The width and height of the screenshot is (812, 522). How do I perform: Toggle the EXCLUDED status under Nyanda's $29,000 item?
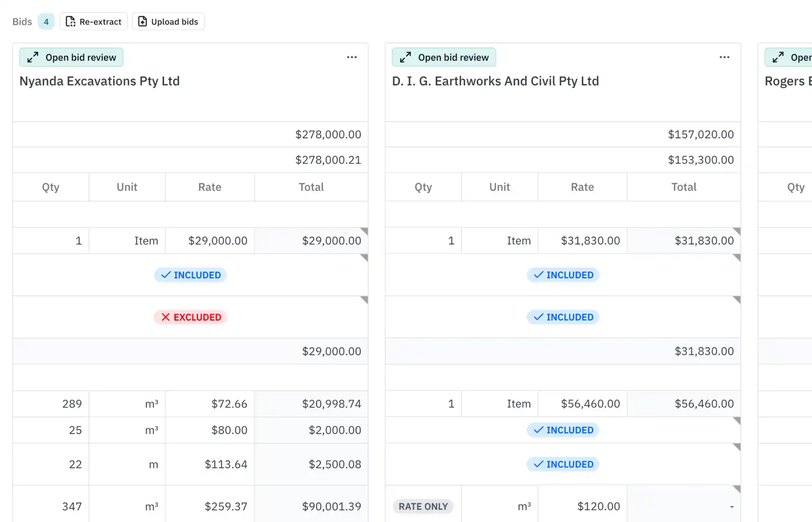[x=190, y=317]
